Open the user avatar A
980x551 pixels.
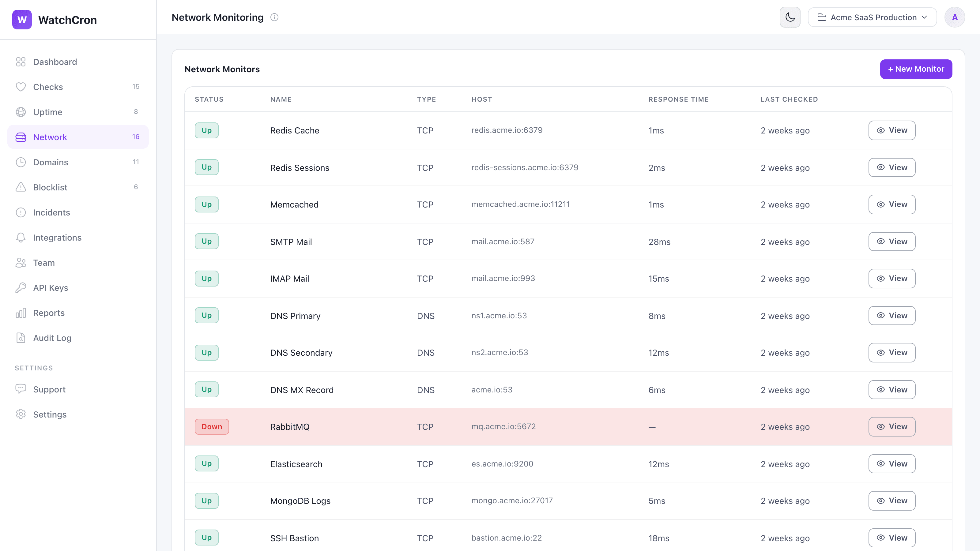click(955, 17)
